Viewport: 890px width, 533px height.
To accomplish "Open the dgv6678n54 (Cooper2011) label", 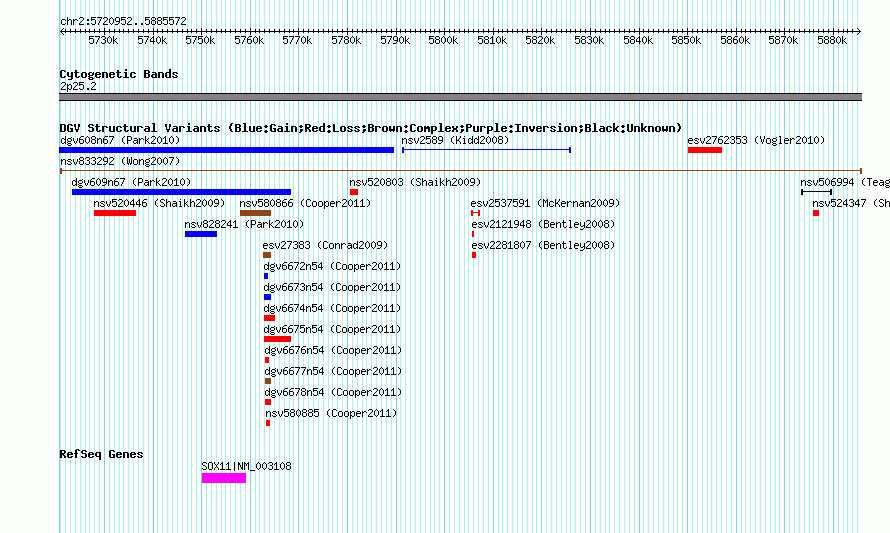I will (x=333, y=392).
